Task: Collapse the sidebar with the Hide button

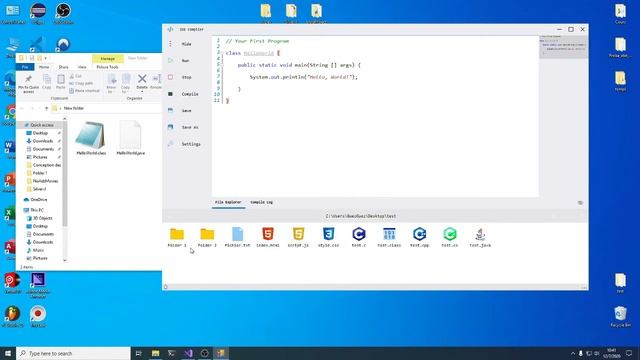Action: pyautogui.click(x=180, y=44)
